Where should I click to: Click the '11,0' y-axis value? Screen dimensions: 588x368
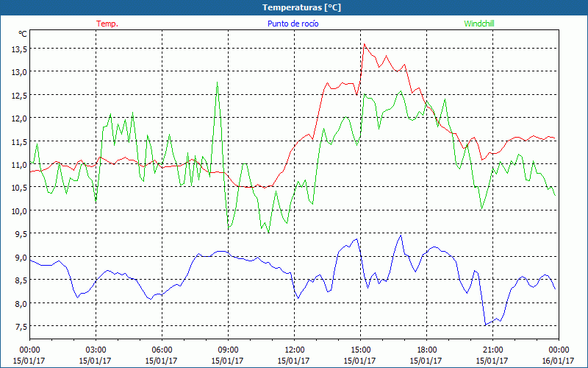pyautogui.click(x=19, y=165)
